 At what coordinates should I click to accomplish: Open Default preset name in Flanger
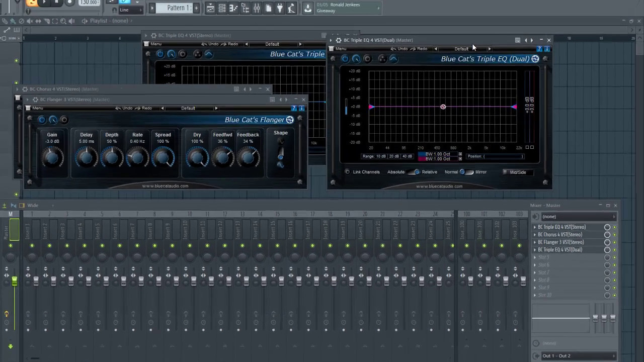pyautogui.click(x=188, y=108)
